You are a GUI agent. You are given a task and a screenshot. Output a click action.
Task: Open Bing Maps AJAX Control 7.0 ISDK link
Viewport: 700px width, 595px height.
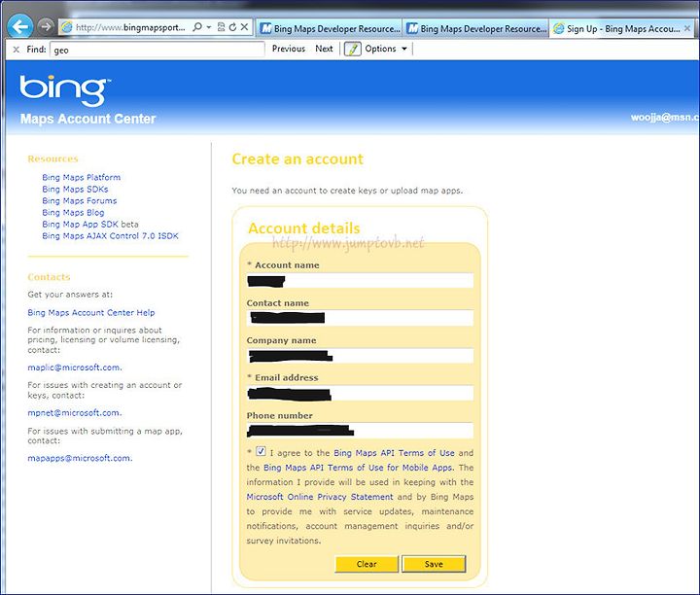[x=110, y=235]
